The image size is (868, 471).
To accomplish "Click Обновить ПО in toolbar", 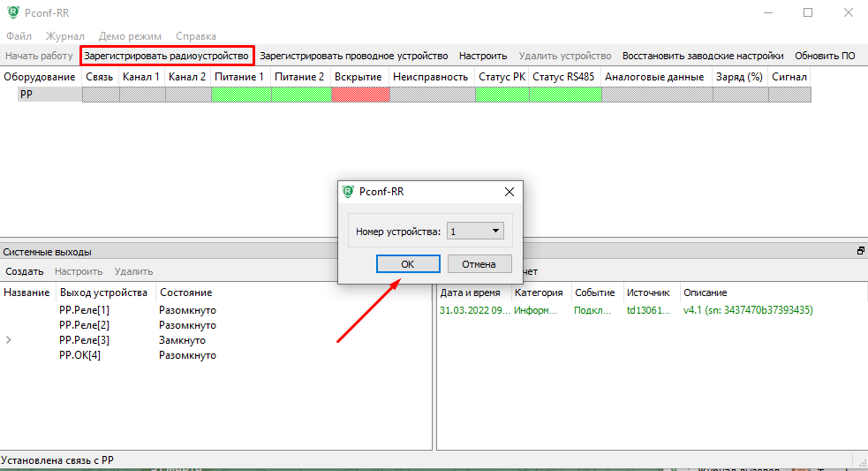I will 825,56.
